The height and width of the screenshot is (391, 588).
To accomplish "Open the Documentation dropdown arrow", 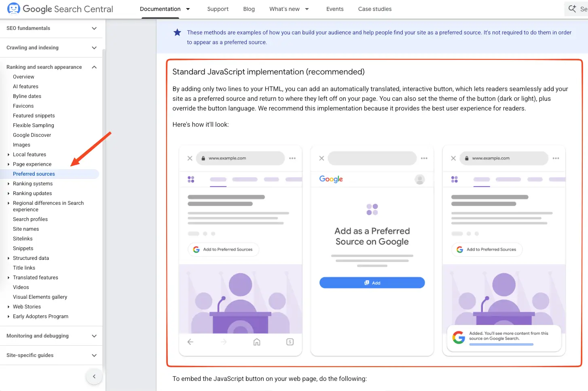I will (188, 9).
